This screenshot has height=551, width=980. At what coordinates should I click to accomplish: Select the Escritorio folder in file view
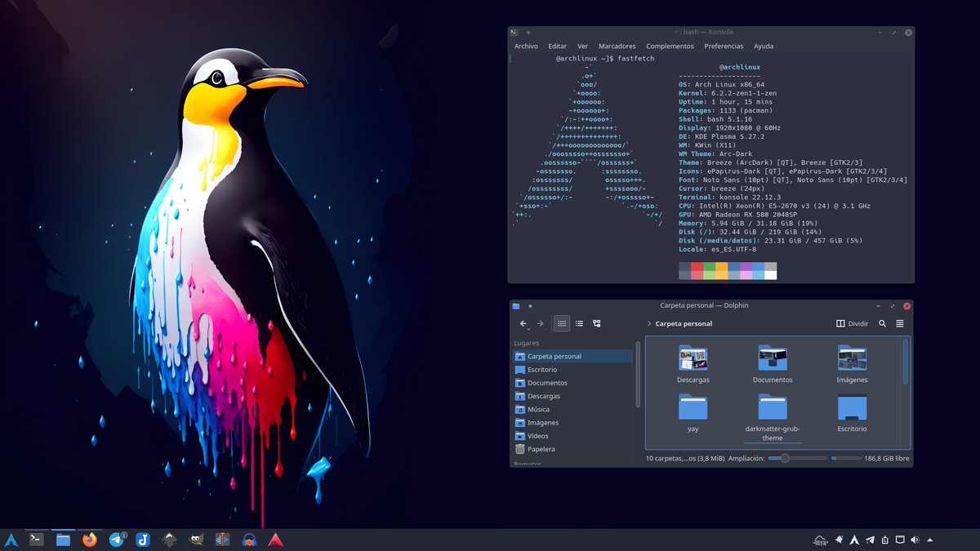click(x=852, y=412)
